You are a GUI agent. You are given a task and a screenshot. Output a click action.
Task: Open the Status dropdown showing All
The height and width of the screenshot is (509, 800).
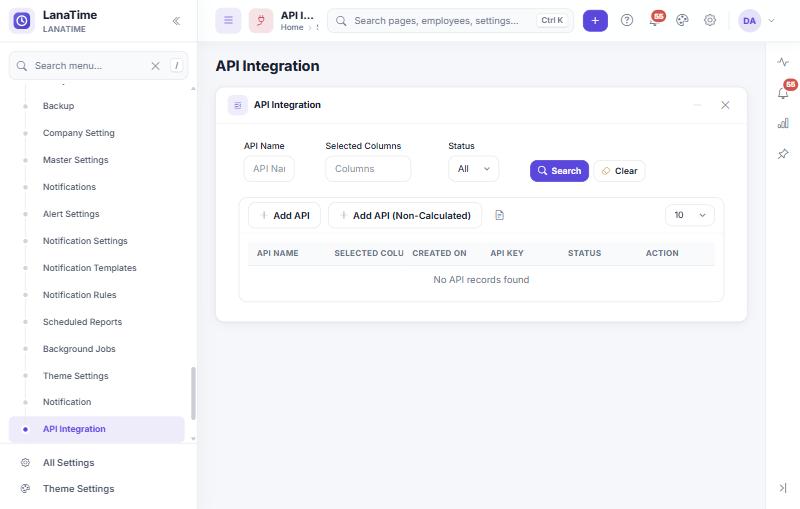pos(473,169)
